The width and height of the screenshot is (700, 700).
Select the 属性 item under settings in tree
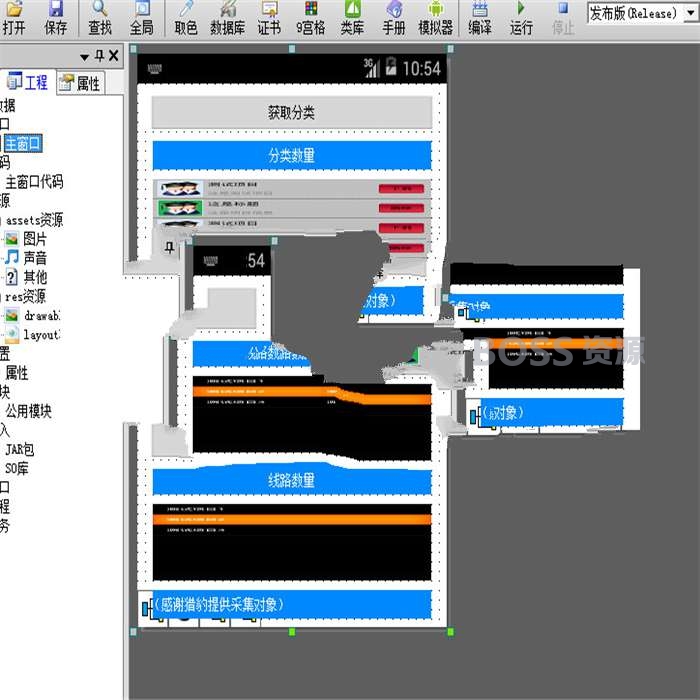point(17,373)
